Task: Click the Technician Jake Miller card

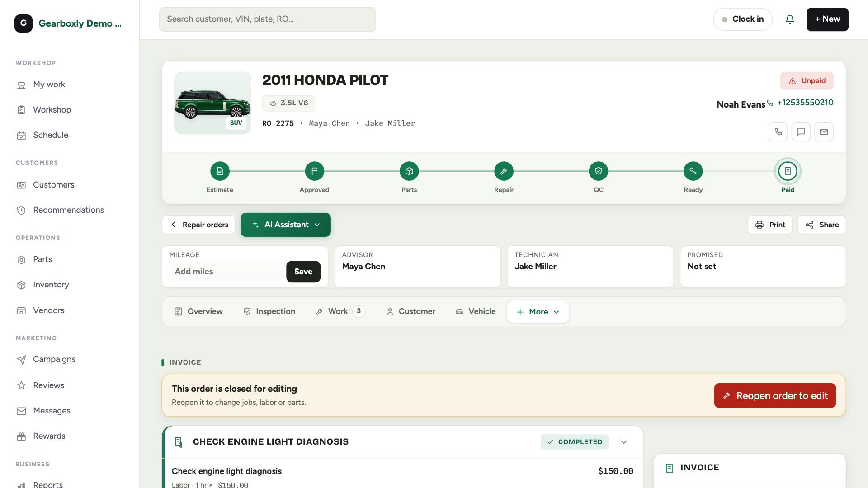Action: (590, 267)
